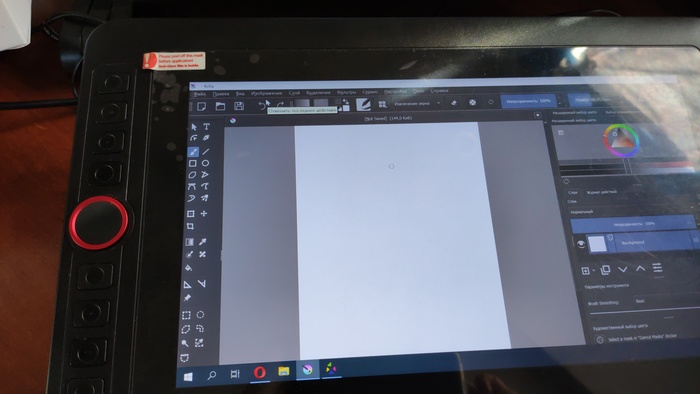Toggle visibility eye of Background layer
700x394 pixels.
tap(580, 244)
